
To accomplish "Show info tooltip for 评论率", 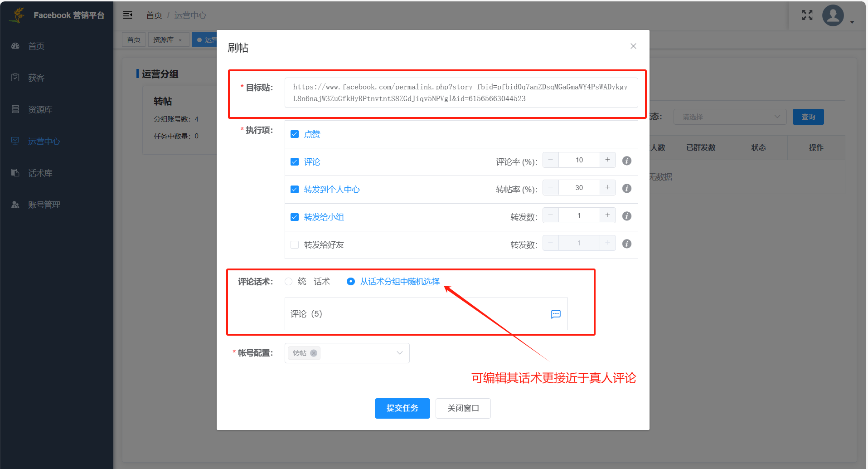I will pyautogui.click(x=627, y=161).
